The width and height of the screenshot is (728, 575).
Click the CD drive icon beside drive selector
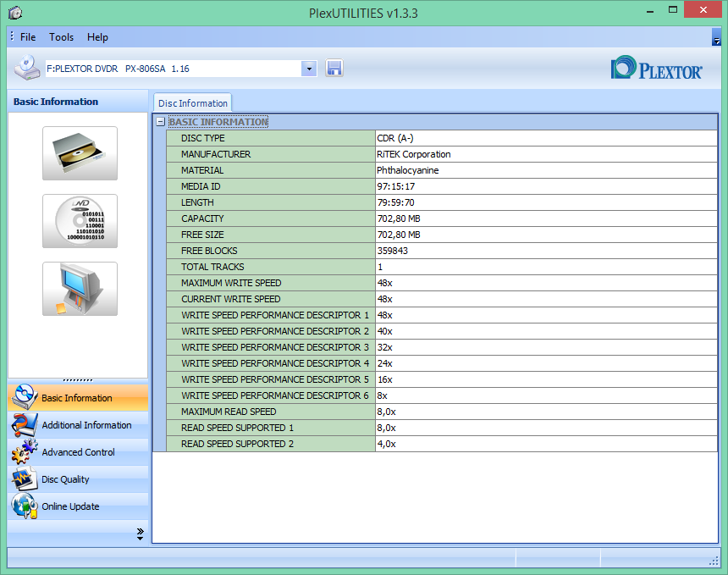pos(26,68)
